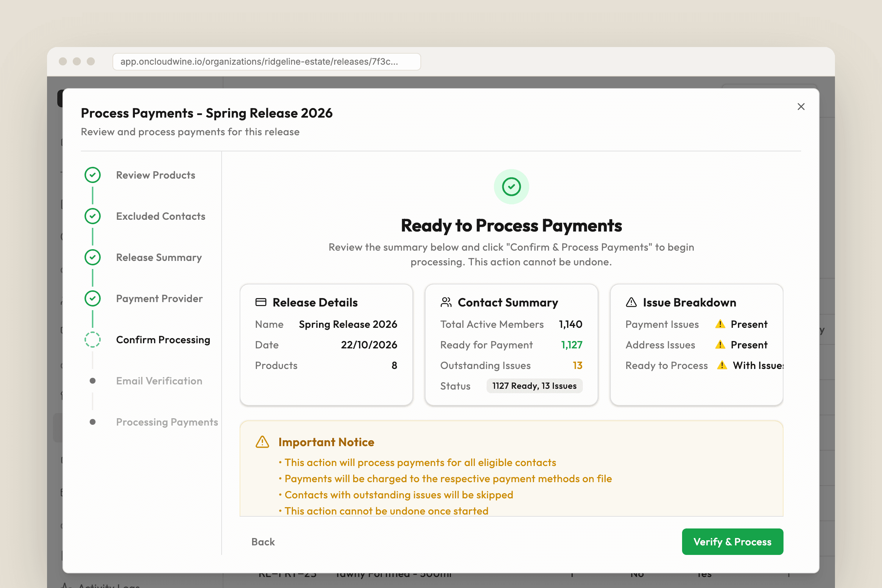Click the 'Important Notice' heading
The width and height of the screenshot is (882, 588).
click(x=326, y=442)
